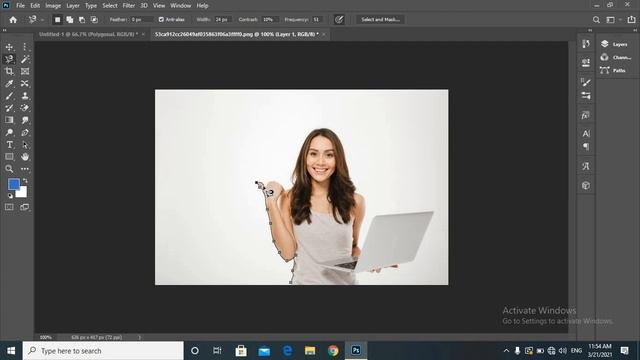Click the Share image icon
Image resolution: width=640 pixels, height=360 pixels.
[631, 20]
